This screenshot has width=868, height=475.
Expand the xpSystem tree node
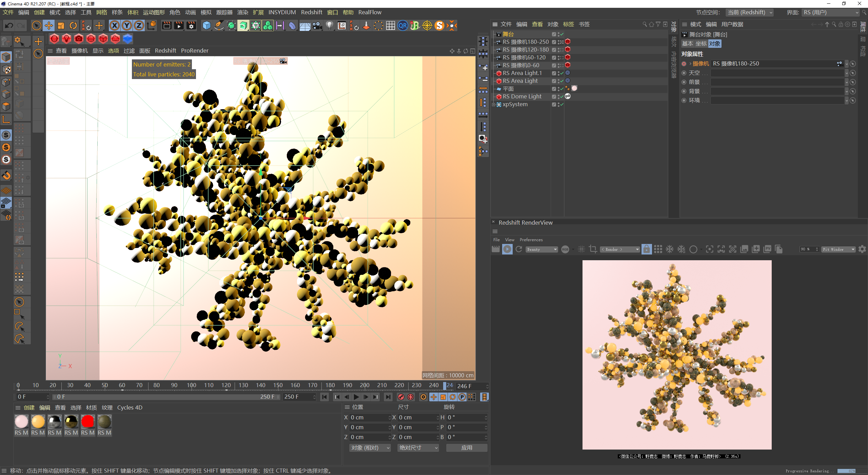click(x=494, y=104)
